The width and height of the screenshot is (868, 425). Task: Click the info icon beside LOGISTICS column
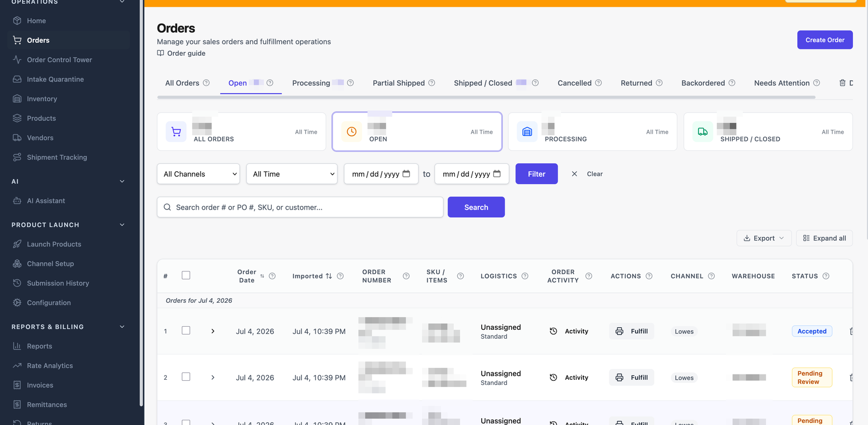point(525,276)
